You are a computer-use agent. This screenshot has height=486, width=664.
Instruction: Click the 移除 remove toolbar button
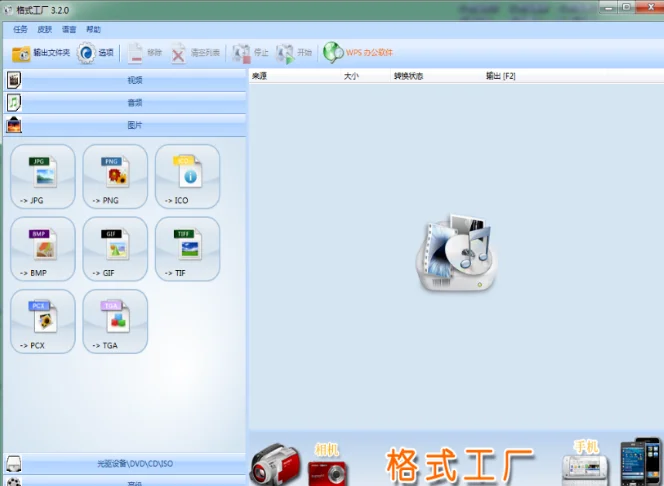pyautogui.click(x=144, y=53)
